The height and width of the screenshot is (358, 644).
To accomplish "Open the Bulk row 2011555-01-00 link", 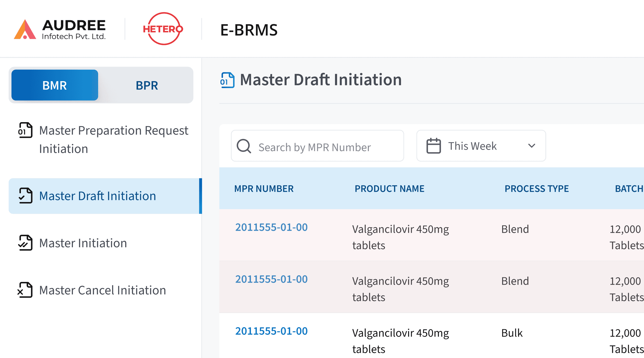I will pos(271,331).
